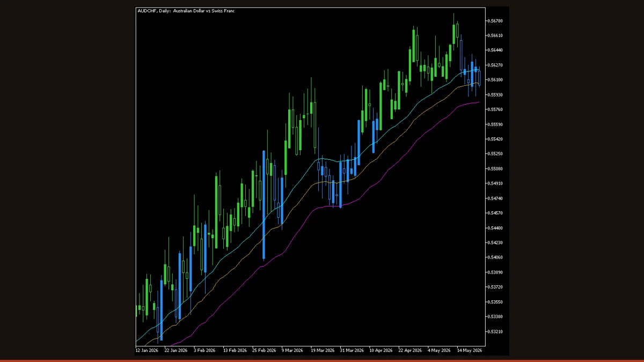Screen dimensions: 644x362
Task: Select price level 0.56440
Action: 495,50
